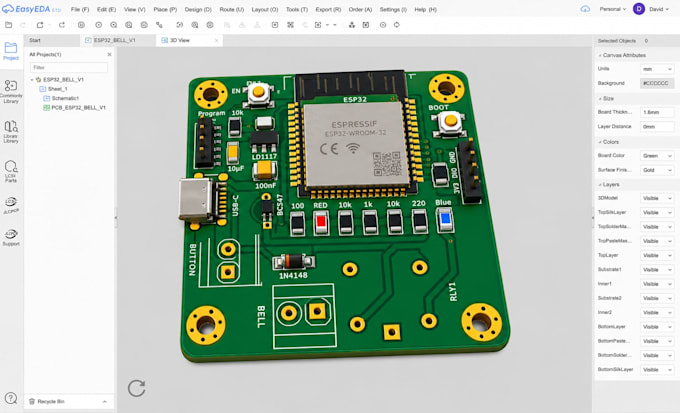Select PCB_ESP32_BELL_V1 in project tree
The width and height of the screenshot is (680, 413).
click(78, 108)
